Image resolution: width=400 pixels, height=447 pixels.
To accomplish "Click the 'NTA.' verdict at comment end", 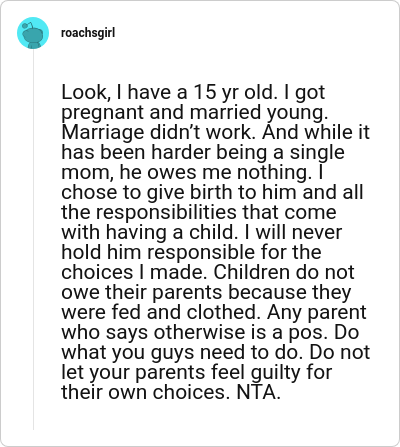I will pyautogui.click(x=258, y=392).
